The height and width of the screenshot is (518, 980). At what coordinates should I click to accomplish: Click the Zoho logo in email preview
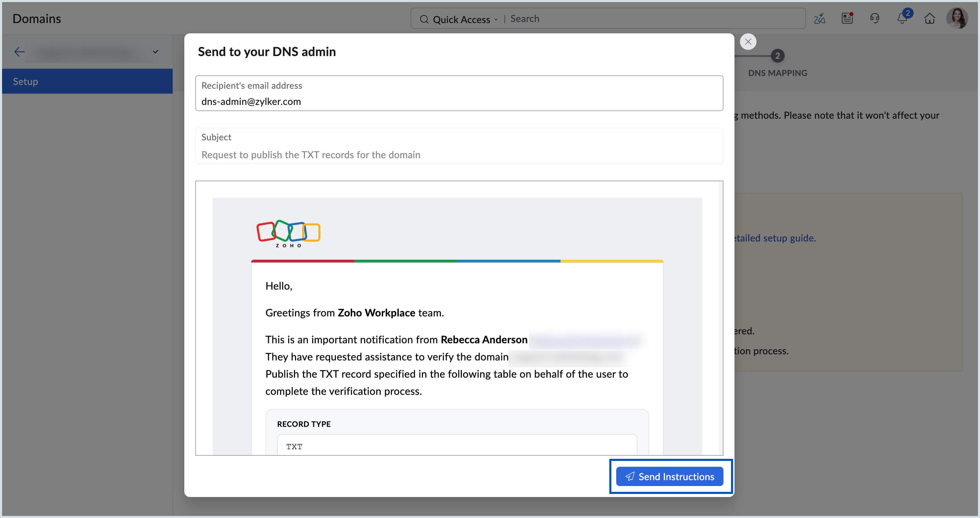(x=288, y=233)
